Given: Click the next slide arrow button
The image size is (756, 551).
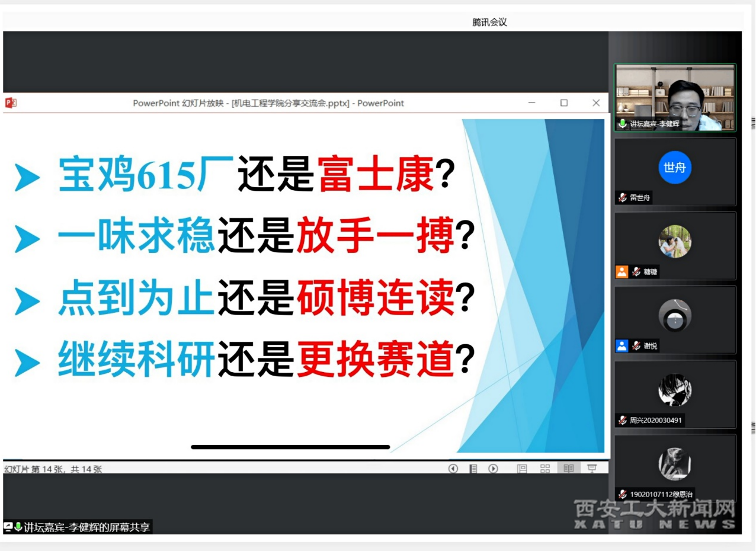Looking at the screenshot, I should [x=493, y=469].
